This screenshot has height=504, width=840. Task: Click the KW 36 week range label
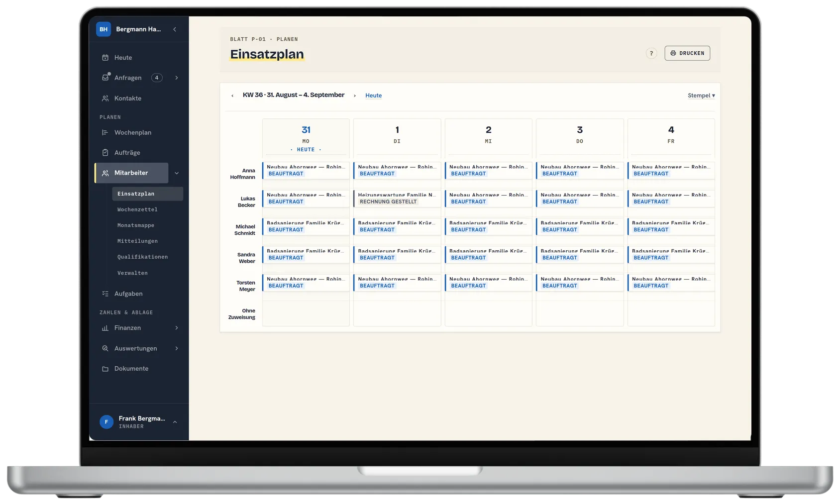294,95
